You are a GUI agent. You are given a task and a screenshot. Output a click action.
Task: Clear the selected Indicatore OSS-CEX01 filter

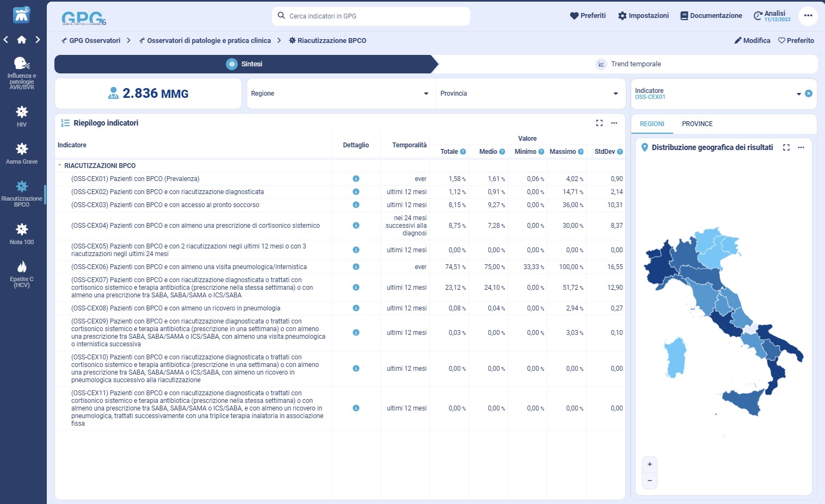tap(809, 94)
